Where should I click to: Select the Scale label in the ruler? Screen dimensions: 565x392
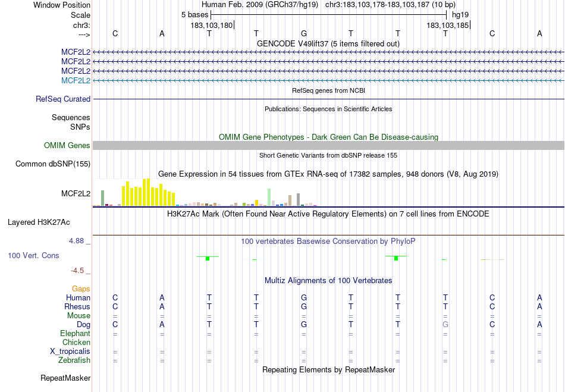tap(80, 15)
